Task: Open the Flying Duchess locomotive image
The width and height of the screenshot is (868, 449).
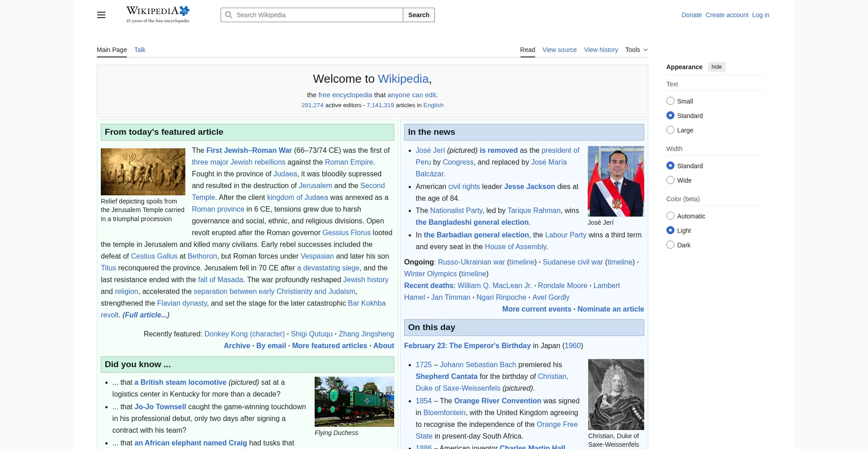Action: pos(354,402)
